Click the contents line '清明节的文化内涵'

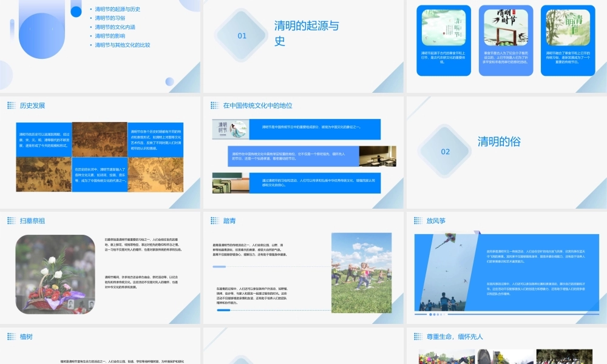click(115, 27)
